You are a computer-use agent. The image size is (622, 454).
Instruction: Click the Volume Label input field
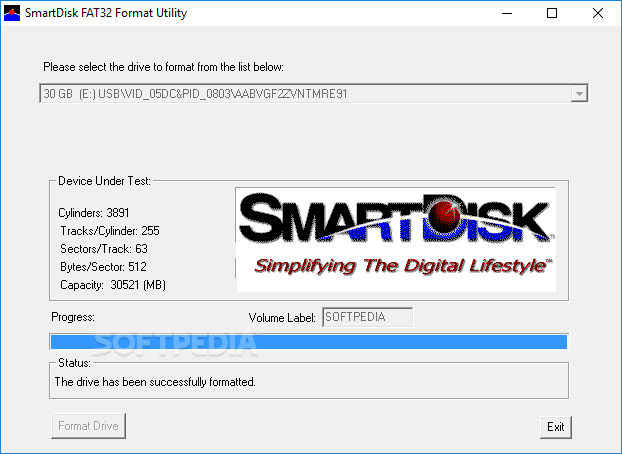tap(367, 317)
